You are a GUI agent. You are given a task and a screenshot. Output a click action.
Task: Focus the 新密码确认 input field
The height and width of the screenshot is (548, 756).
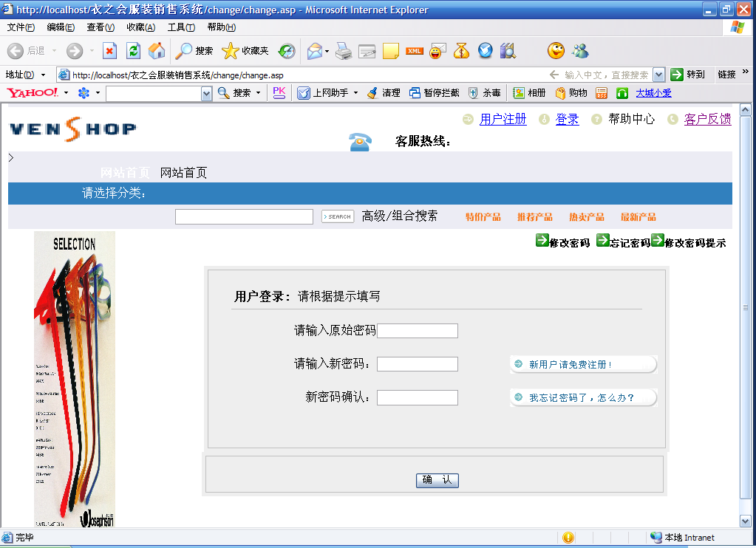coord(418,397)
